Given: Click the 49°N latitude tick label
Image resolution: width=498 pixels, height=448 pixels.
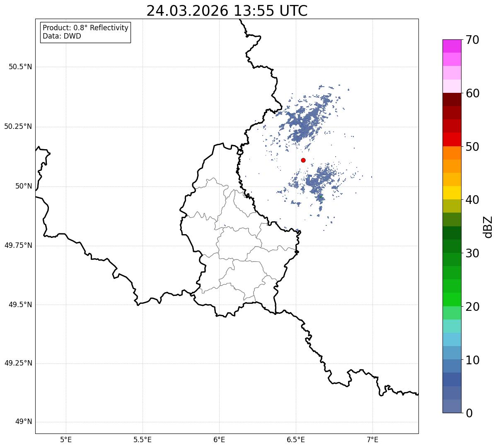Looking at the screenshot, I should click(24, 422).
